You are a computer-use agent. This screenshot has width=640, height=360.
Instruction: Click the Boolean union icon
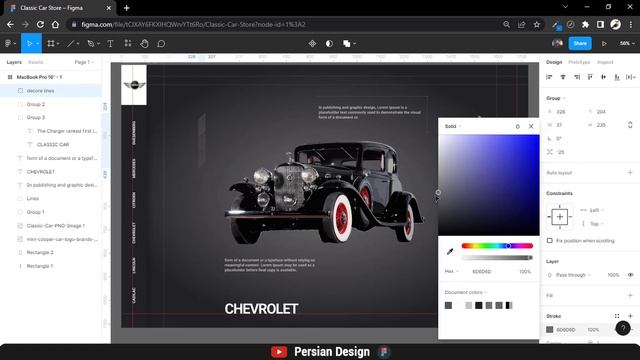point(347,43)
